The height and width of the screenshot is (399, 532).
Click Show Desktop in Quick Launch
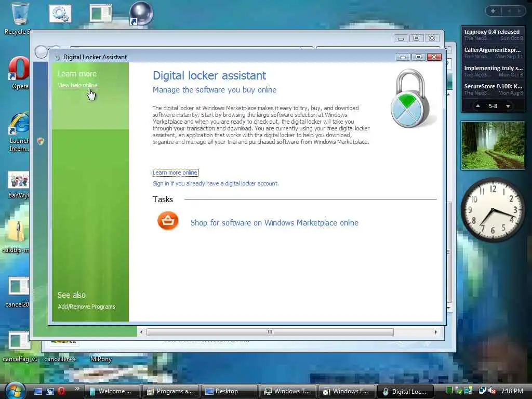[38, 391]
